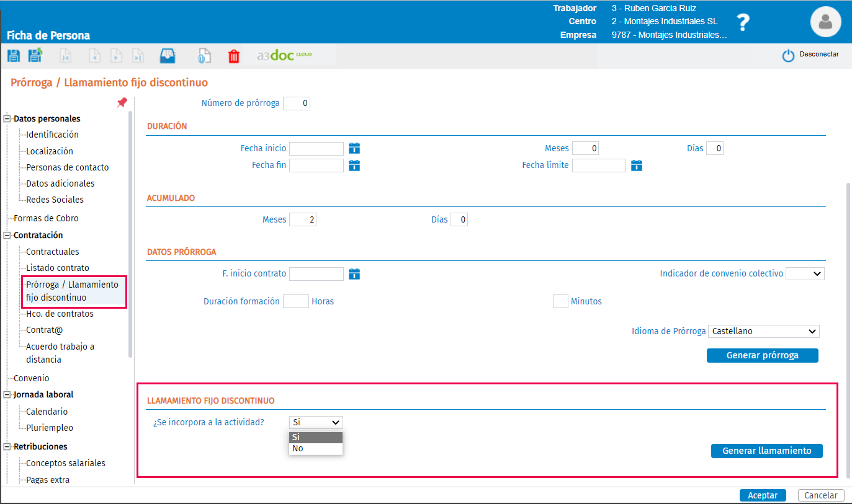Screen dimensions: 852x504
Task: Click the sidebar tree vertical scrollbar
Action: click(x=130, y=234)
